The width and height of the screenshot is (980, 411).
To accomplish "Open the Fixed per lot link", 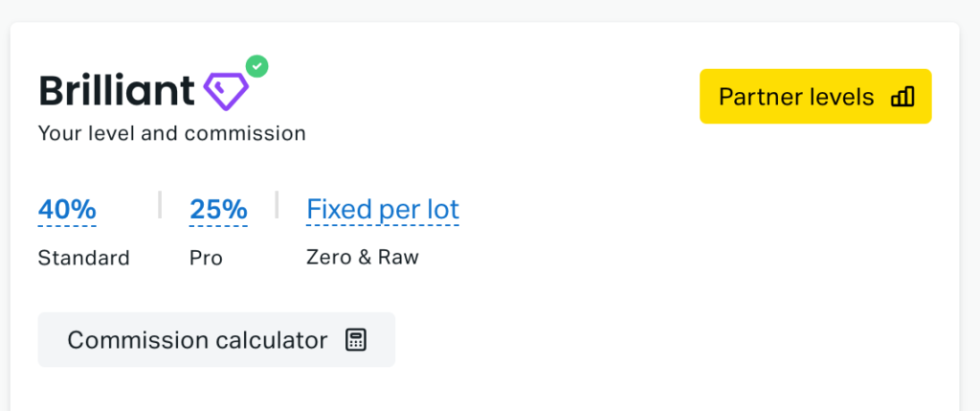I will 383,210.
